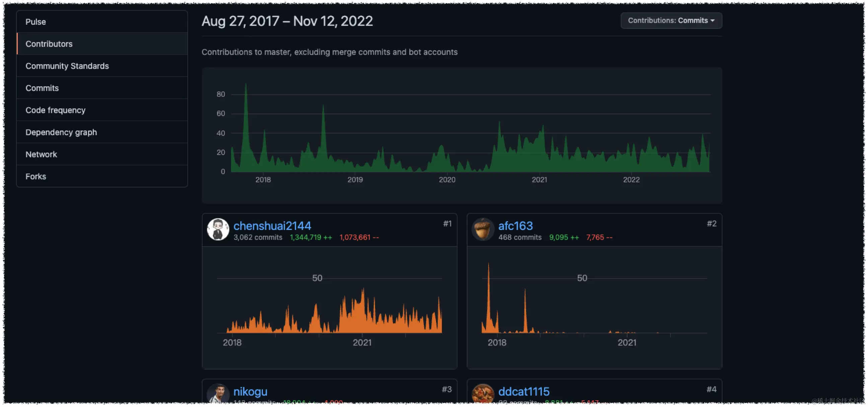
Task: Show the Code frequency page
Action: (56, 110)
